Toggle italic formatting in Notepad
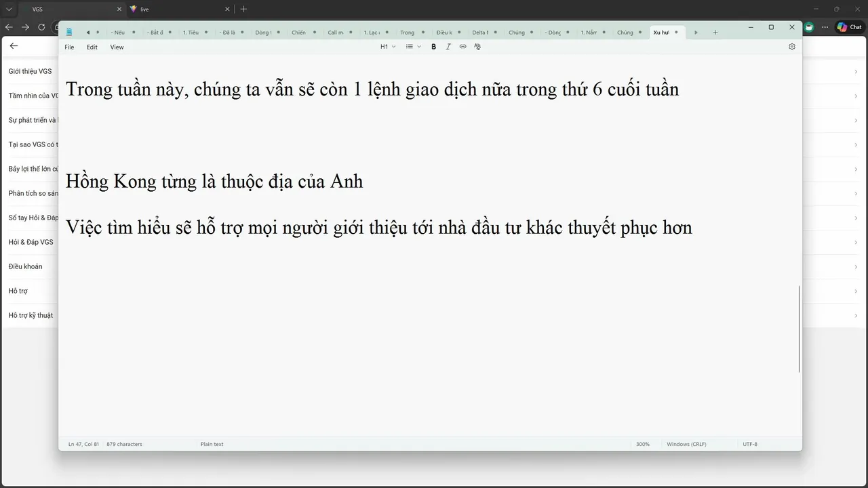Viewport: 868px width, 488px height. pos(448,47)
